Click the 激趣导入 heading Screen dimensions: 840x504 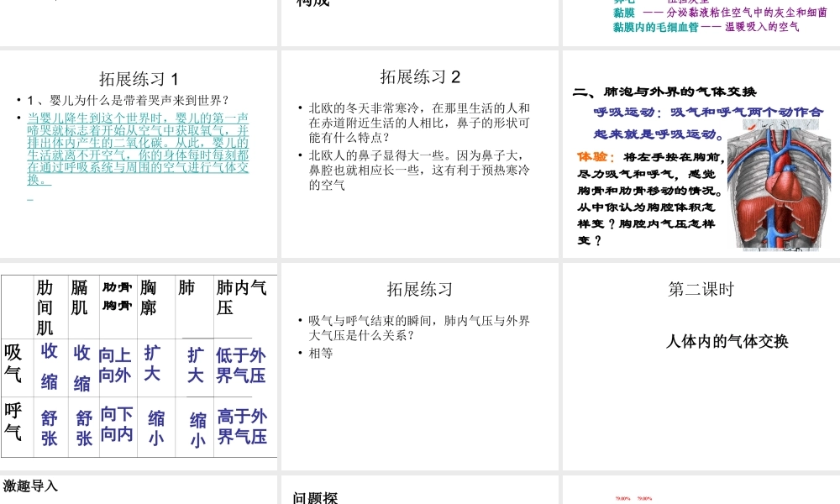(30, 486)
